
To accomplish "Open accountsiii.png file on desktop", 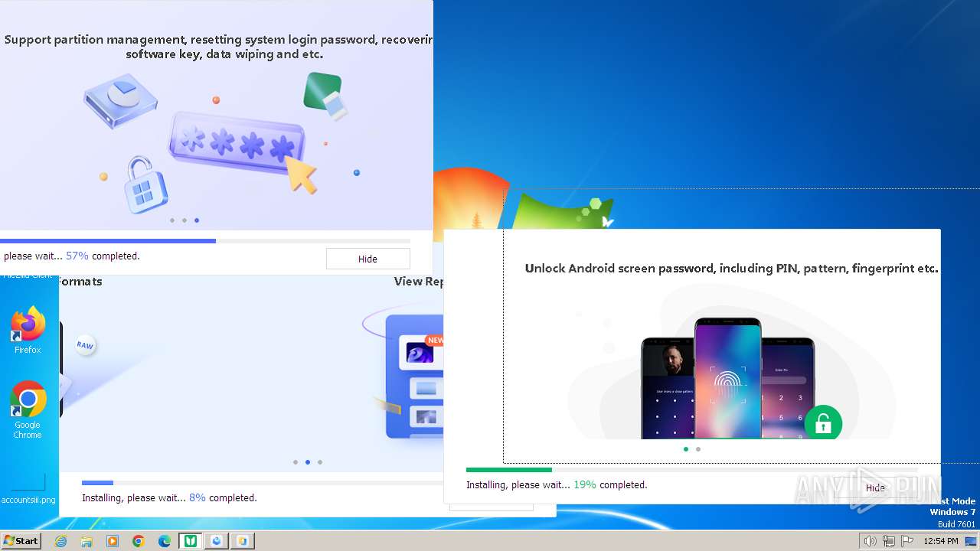I will 28,488.
